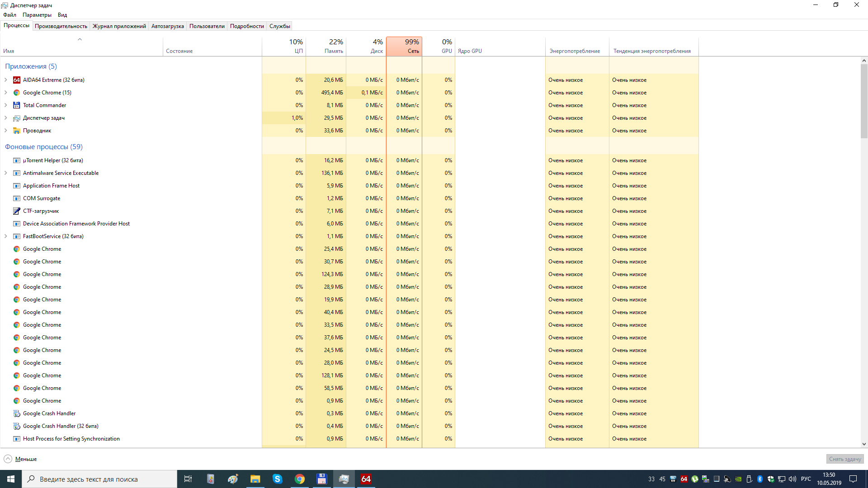Open Skype from the taskbar
Screen dimensions: 868x488
277,479
